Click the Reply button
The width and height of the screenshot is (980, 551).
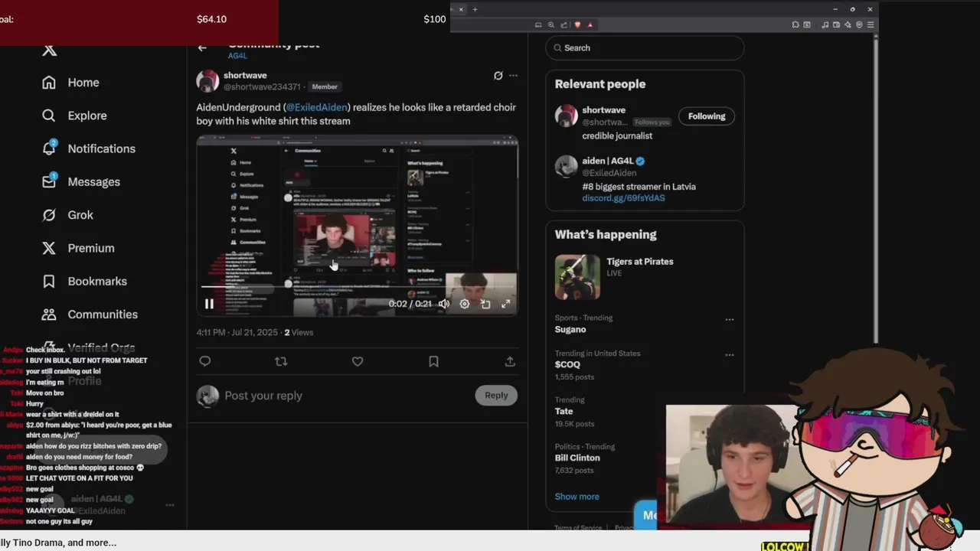click(x=496, y=396)
